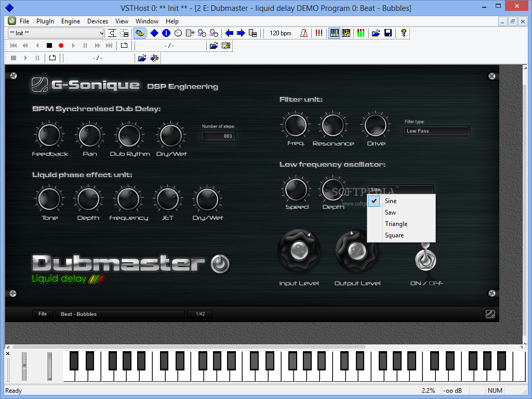Open the Filter type Low Pass dropdown
This screenshot has width=532, height=399.
tap(436, 131)
